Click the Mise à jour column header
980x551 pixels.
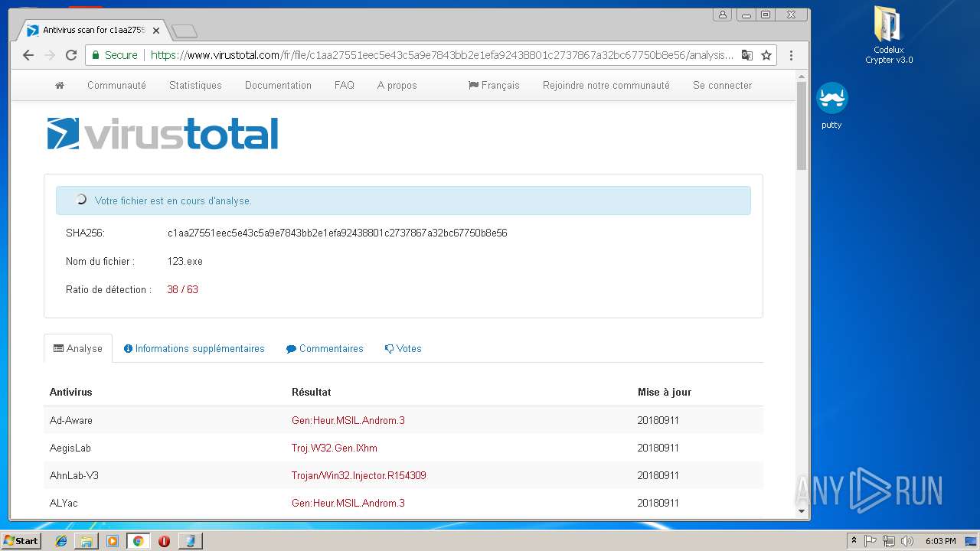coord(665,392)
